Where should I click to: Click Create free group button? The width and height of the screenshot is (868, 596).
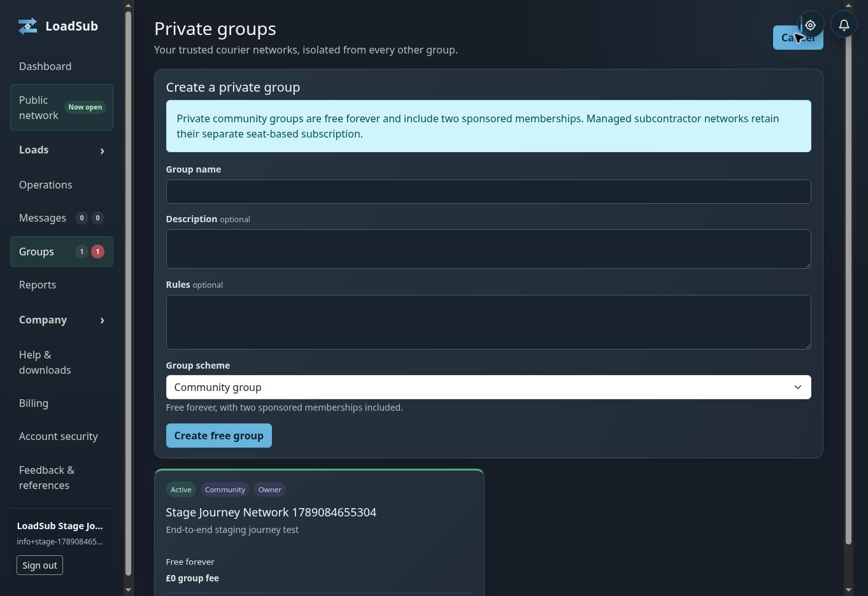[x=219, y=436]
